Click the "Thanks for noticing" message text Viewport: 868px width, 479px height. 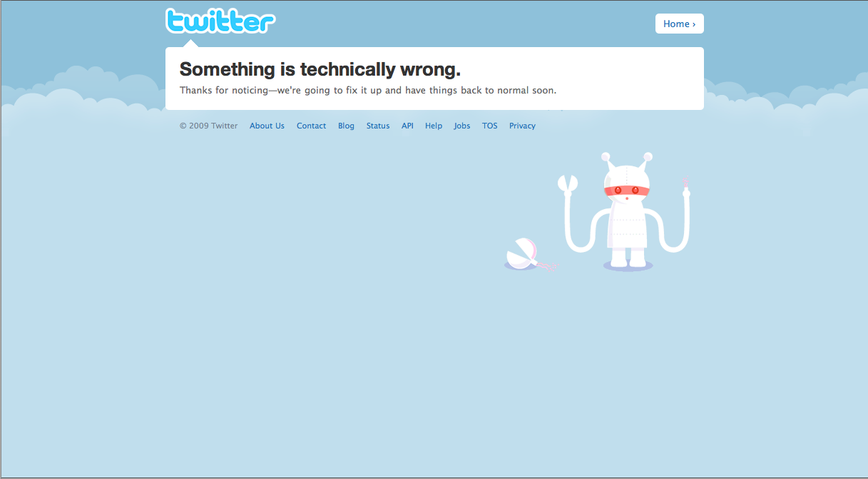(x=368, y=91)
